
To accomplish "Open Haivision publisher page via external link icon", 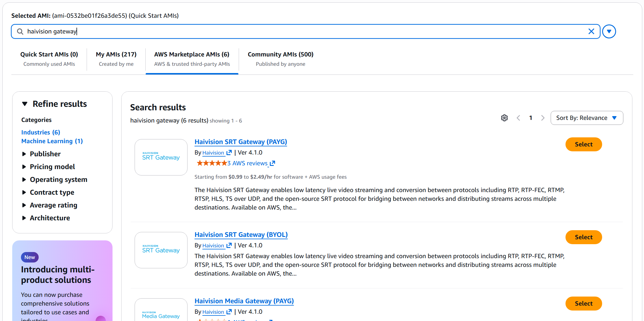I will pos(229,152).
